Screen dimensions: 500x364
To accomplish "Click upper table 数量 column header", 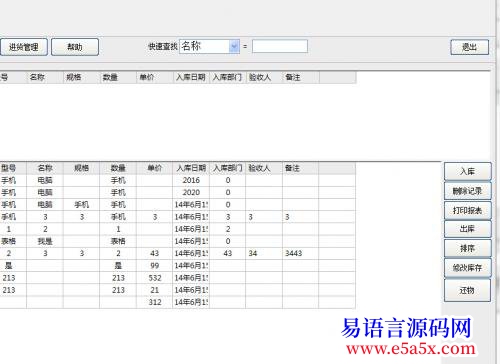I will click(118, 77).
